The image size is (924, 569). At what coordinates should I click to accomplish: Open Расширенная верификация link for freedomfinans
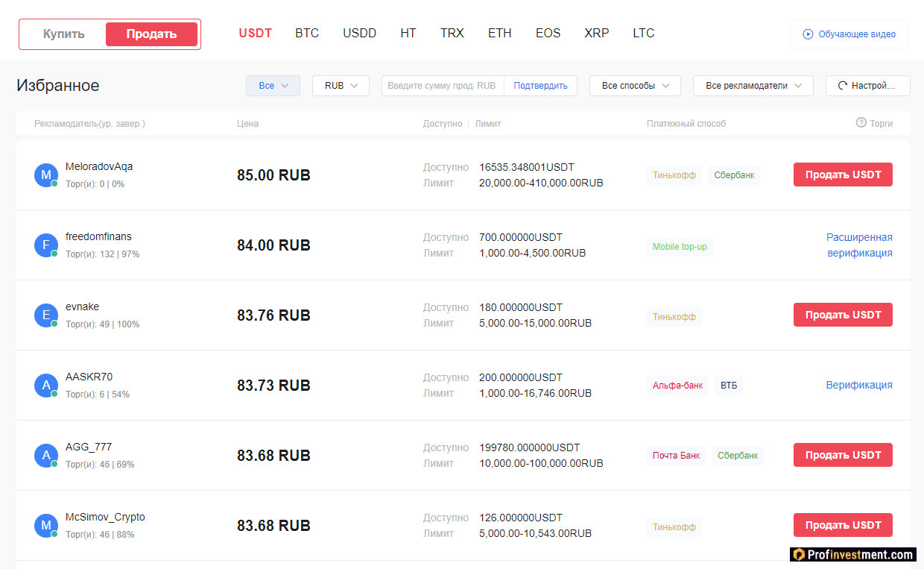859,245
